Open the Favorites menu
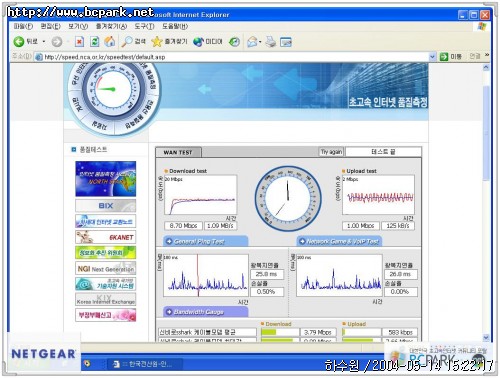 [111, 26]
